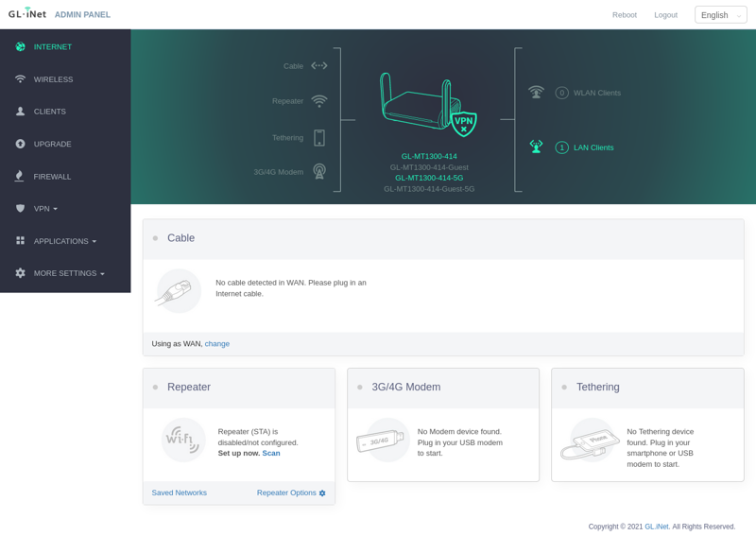
Task: Open the English language dropdown
Action: 720,15
